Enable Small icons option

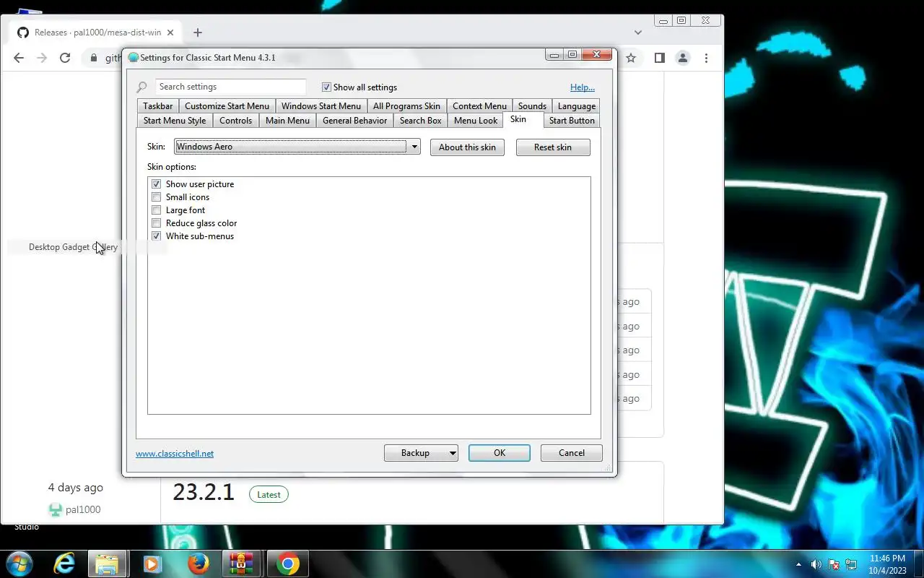(x=156, y=197)
